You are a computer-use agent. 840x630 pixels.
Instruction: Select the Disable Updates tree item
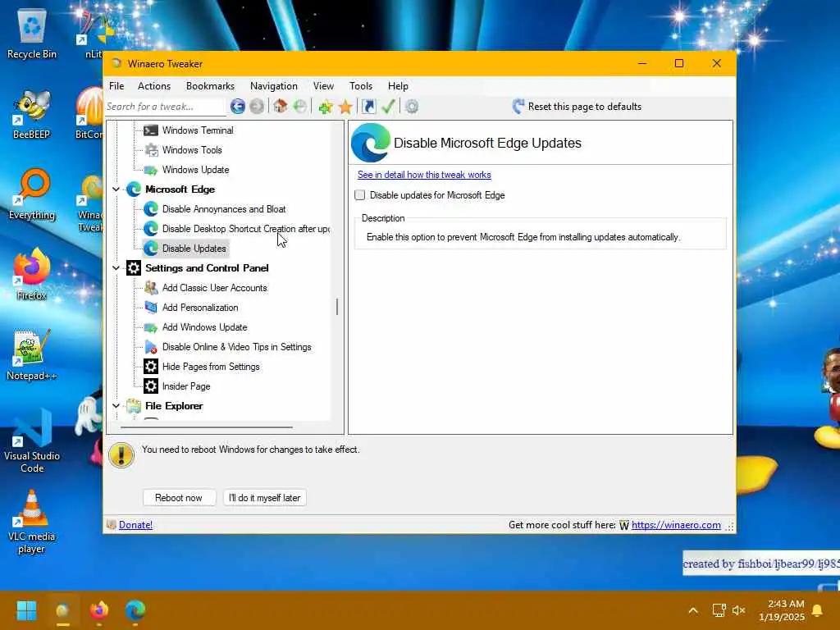[x=194, y=249]
